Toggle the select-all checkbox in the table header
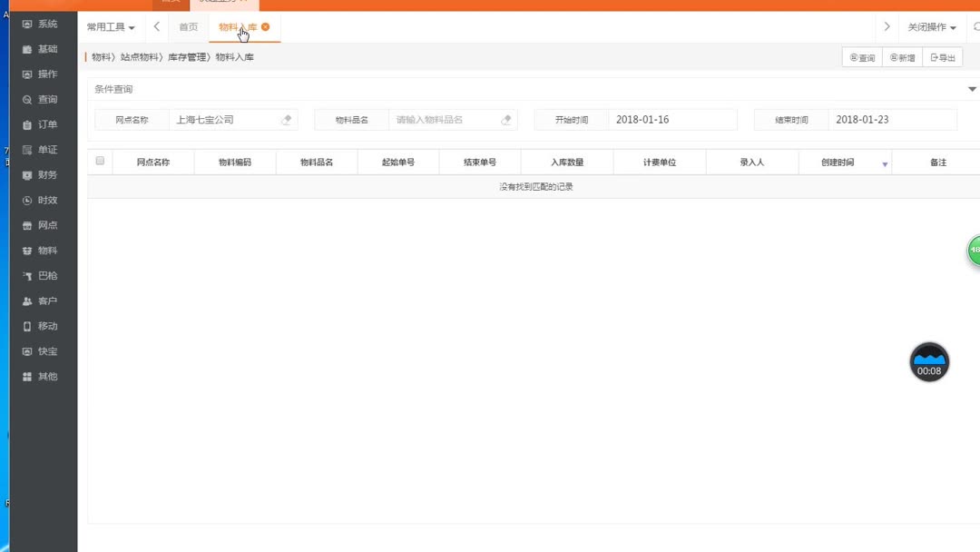Screen dimensions: 980x552 pyautogui.click(x=101, y=162)
